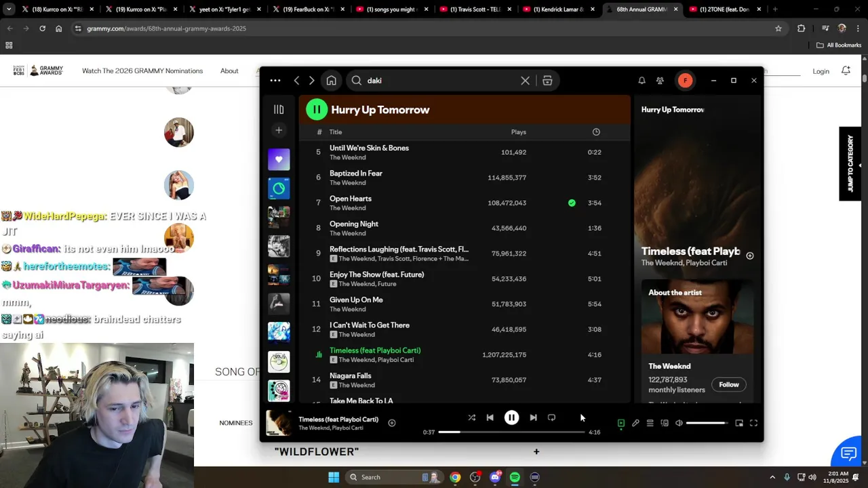Sort tracks by the duration clock icon
The image size is (868, 488).
click(596, 132)
